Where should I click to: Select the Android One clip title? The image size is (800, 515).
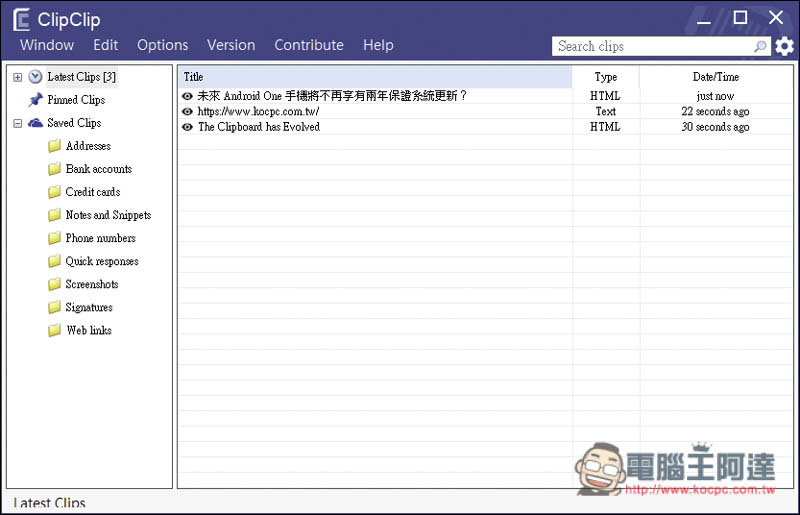(332, 96)
